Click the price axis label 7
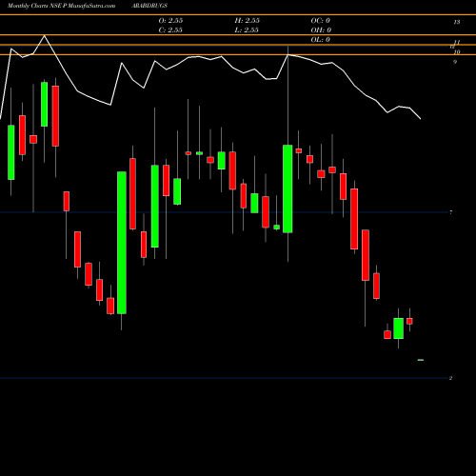This screenshot has width=476, height=476. point(451,212)
